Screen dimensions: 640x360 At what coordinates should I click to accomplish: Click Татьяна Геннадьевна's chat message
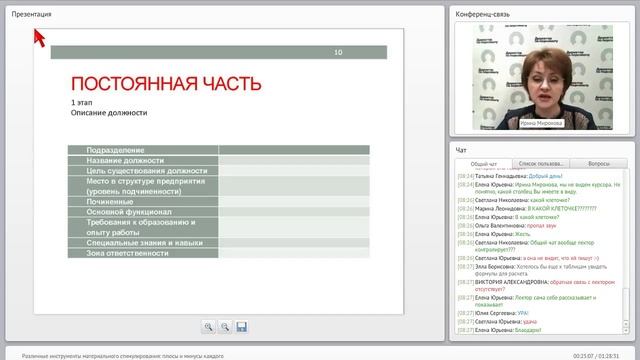510,176
